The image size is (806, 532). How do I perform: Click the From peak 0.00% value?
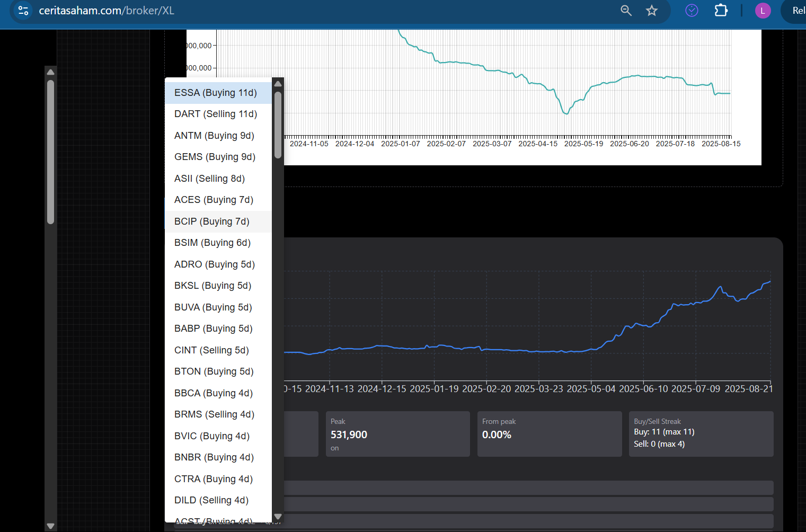[x=497, y=435]
